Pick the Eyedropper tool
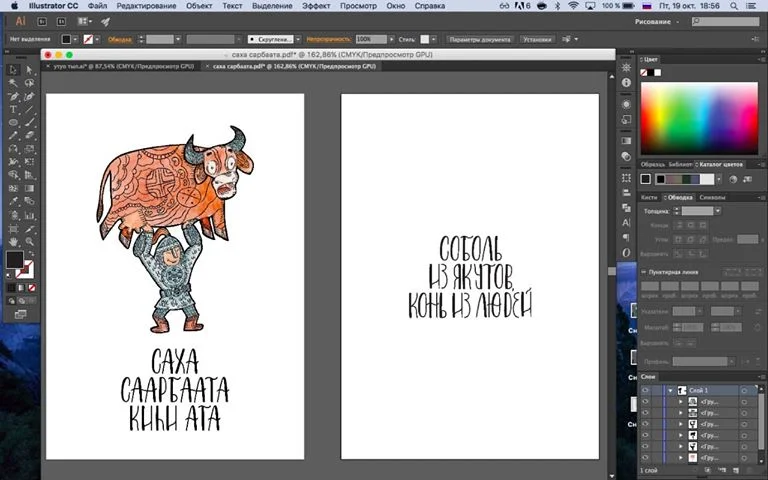The height and width of the screenshot is (480, 768). pos(13,201)
